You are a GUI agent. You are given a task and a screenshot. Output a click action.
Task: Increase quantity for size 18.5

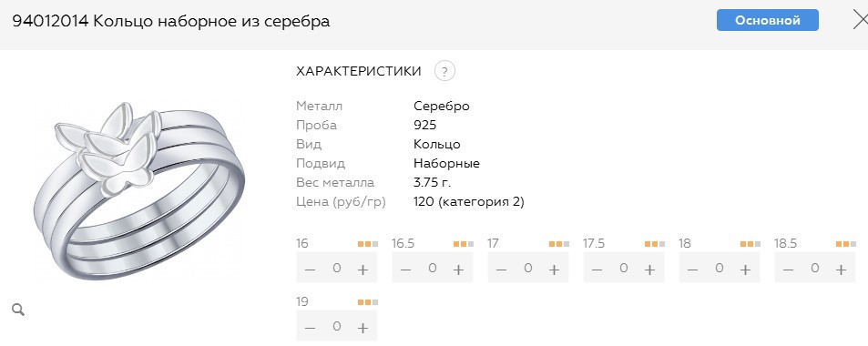tap(842, 270)
